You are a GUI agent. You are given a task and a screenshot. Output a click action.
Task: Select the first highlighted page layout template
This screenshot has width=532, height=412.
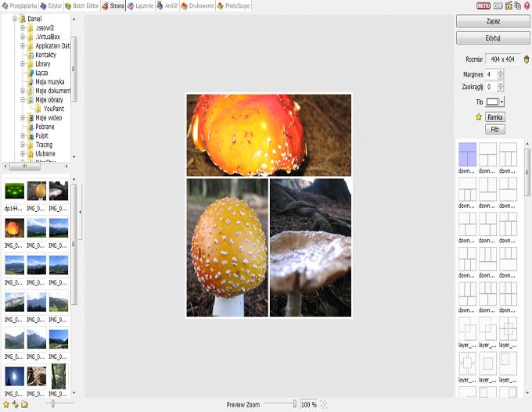(467, 154)
